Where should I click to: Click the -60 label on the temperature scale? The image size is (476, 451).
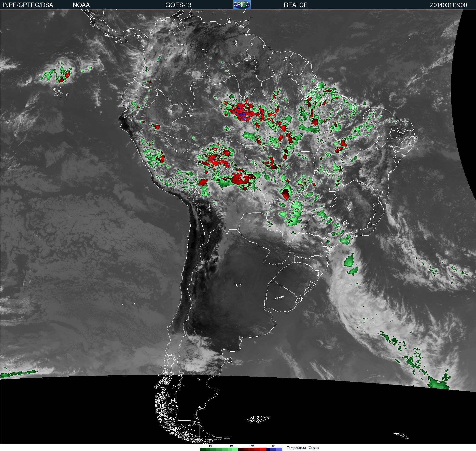click(231, 446)
